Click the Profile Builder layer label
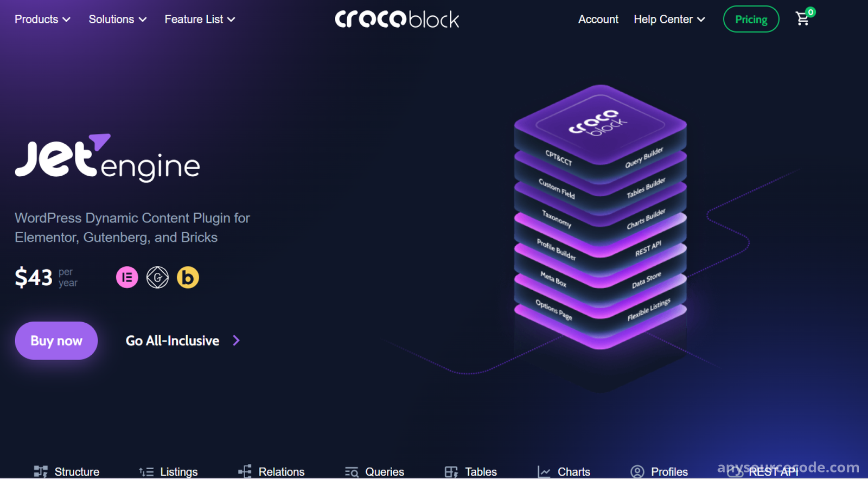 point(556,249)
